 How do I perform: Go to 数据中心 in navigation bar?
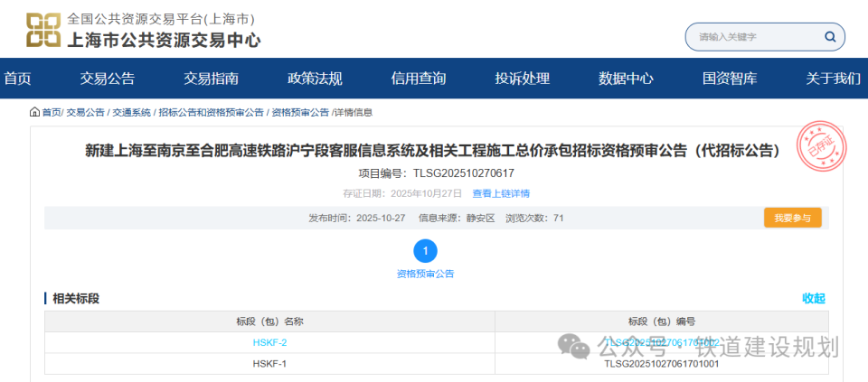(x=626, y=79)
